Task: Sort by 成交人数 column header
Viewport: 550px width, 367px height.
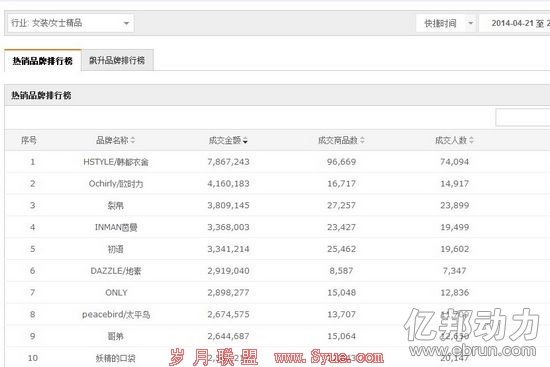Action: pos(454,140)
